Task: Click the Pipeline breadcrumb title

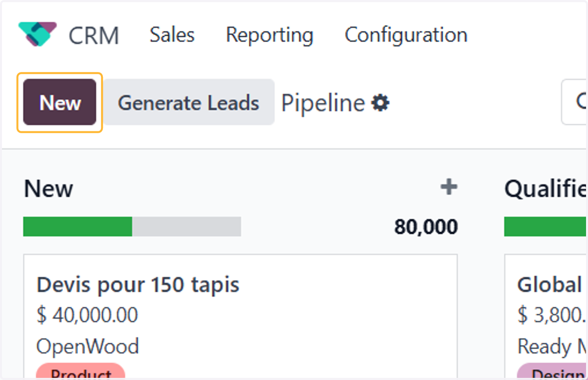Action: 323,103
